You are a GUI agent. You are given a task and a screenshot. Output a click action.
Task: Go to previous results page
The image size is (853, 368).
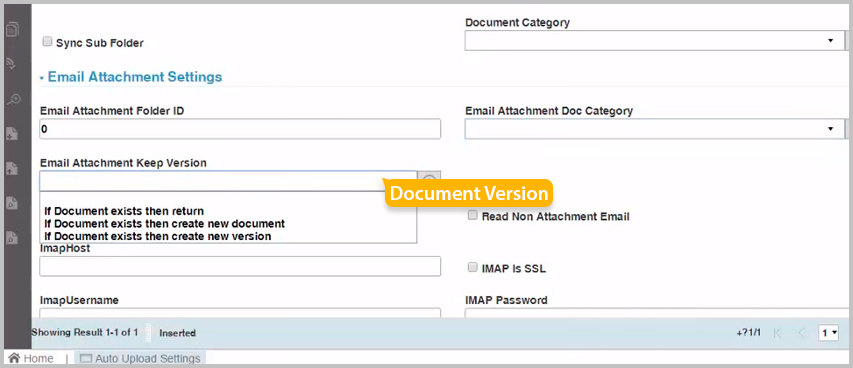[801, 332]
